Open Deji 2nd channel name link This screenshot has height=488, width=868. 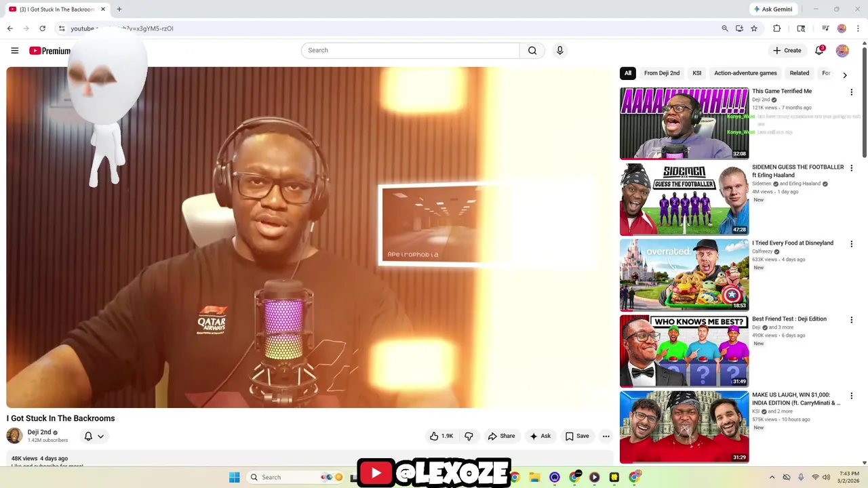point(39,432)
